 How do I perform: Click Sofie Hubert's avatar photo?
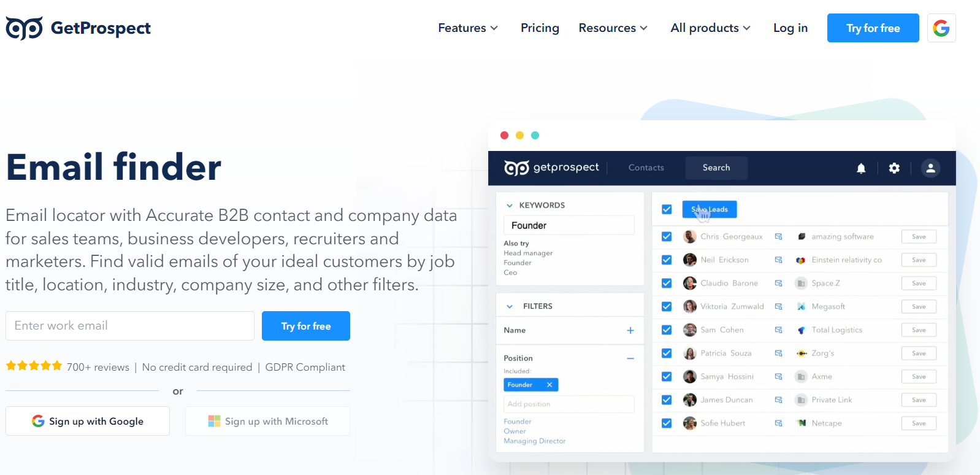[690, 423]
